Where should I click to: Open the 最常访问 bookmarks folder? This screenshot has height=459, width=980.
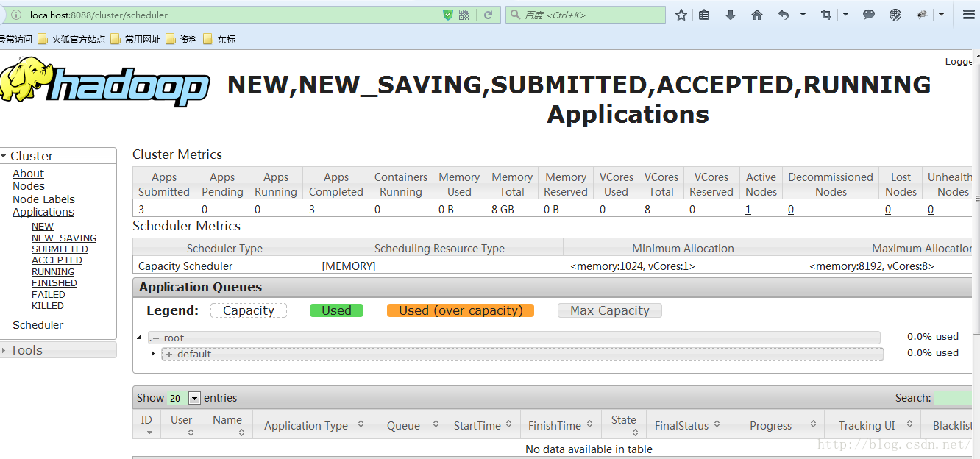coord(15,40)
